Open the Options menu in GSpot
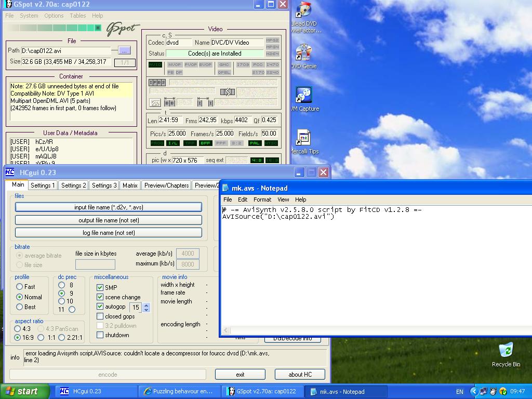Image resolution: width=532 pixels, height=399 pixels. 54,16
